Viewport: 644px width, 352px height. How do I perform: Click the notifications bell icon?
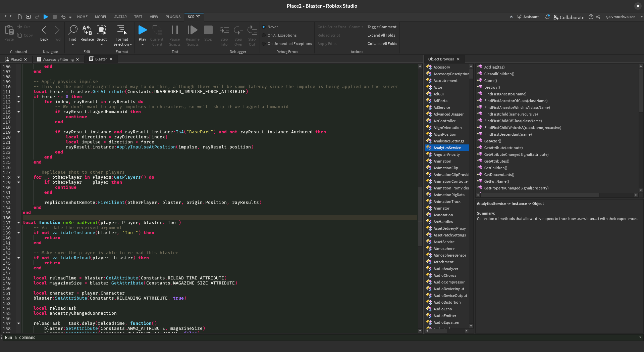point(547,17)
